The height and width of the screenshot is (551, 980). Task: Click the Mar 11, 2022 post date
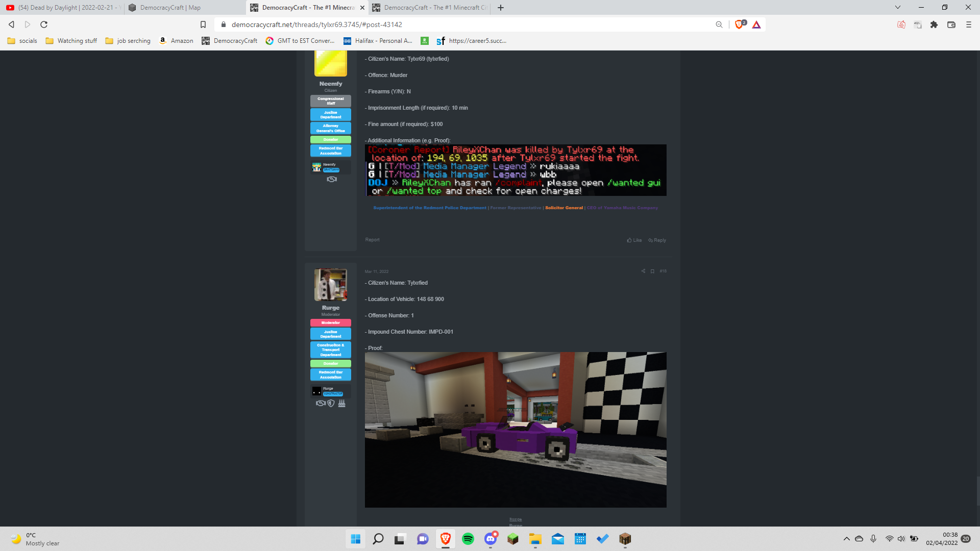[377, 271]
